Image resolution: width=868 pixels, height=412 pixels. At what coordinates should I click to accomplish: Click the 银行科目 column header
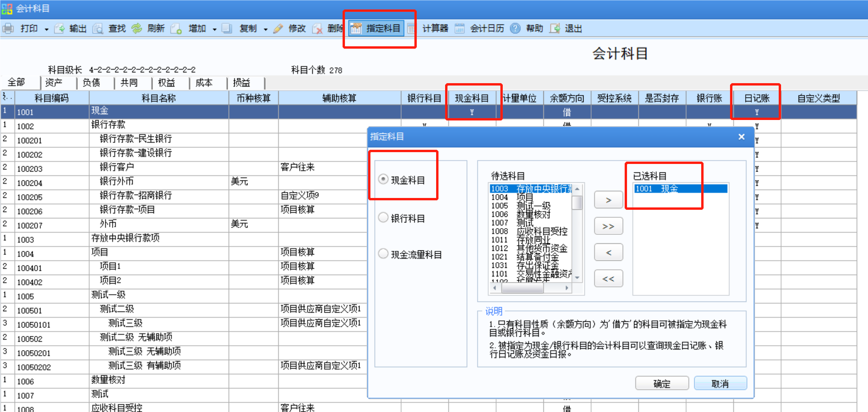click(424, 98)
